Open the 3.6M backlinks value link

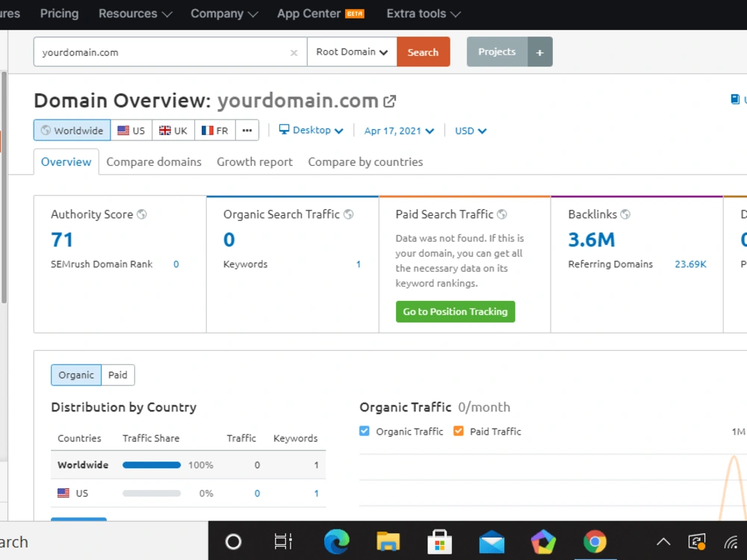point(592,240)
